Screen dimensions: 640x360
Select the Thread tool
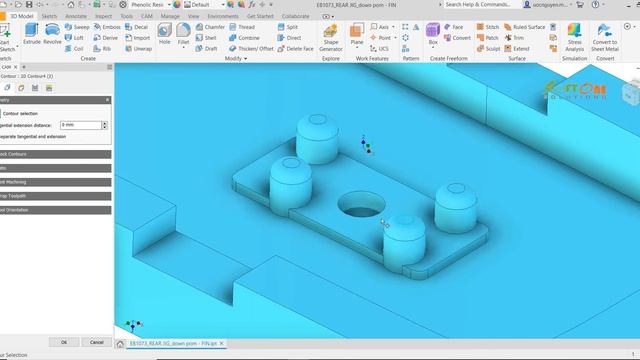(x=242, y=27)
